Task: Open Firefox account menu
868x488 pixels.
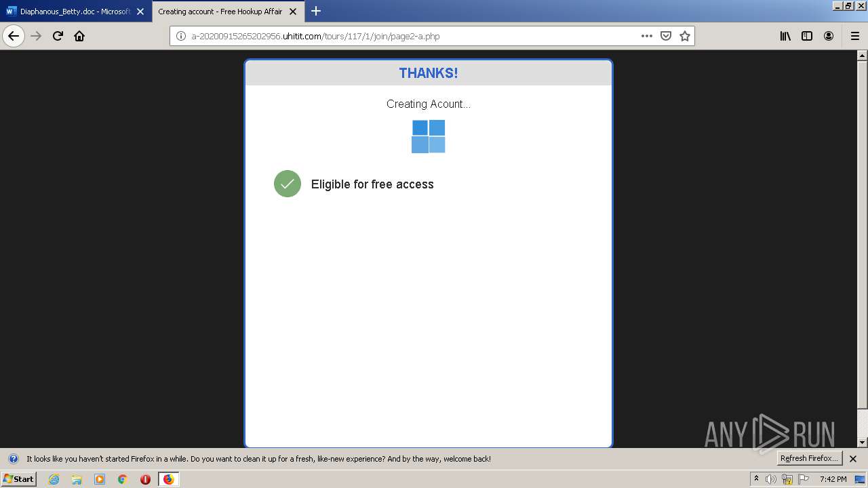Action: pos(829,36)
